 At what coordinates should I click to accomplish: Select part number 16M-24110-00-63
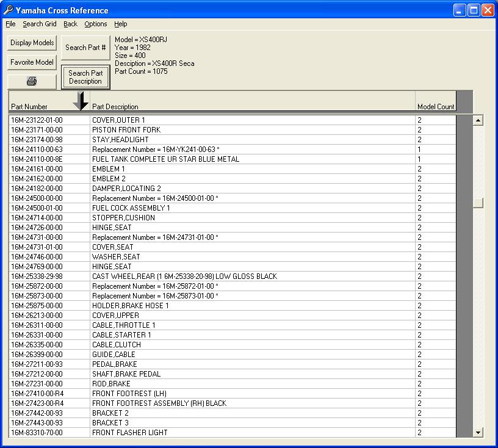(37, 150)
